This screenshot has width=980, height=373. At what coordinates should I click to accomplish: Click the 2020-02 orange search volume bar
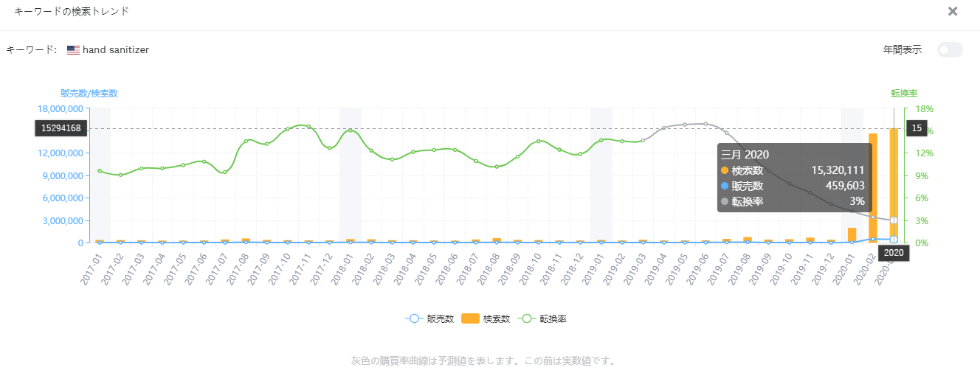pyautogui.click(x=873, y=188)
